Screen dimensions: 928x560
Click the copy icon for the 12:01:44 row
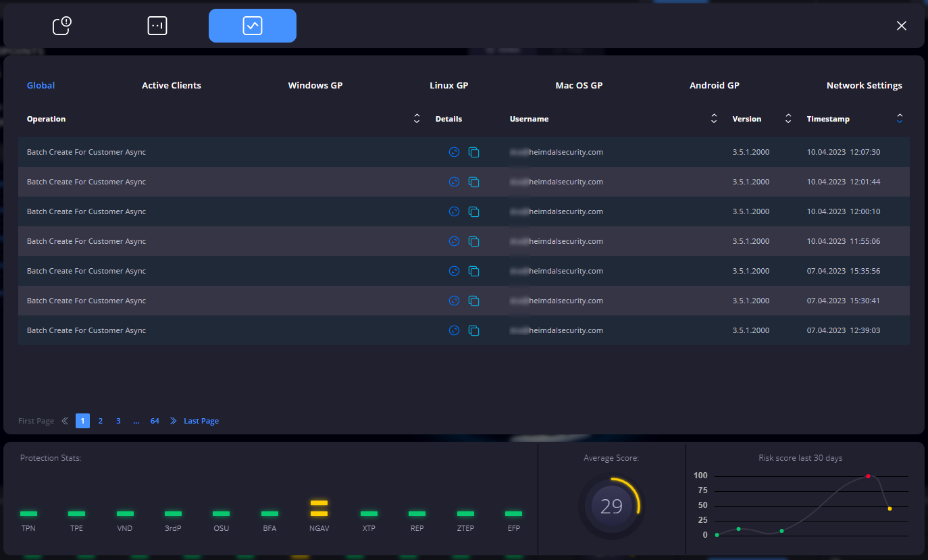click(474, 182)
